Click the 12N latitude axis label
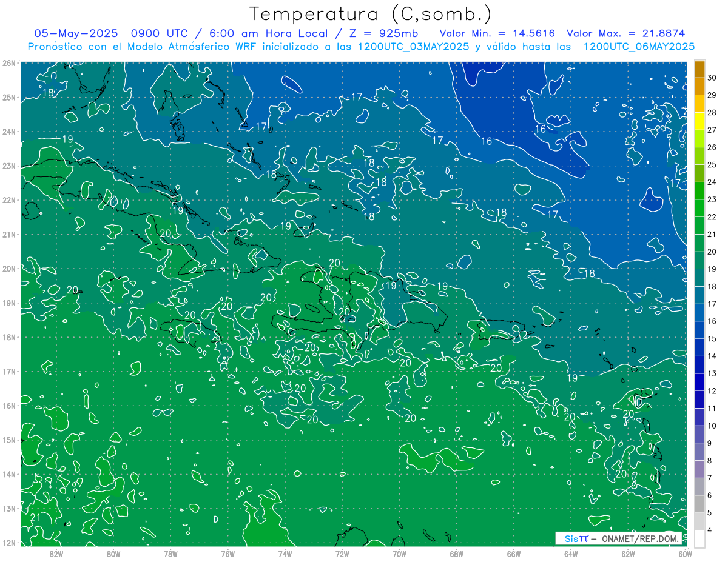728x562 pixels. click(9, 543)
